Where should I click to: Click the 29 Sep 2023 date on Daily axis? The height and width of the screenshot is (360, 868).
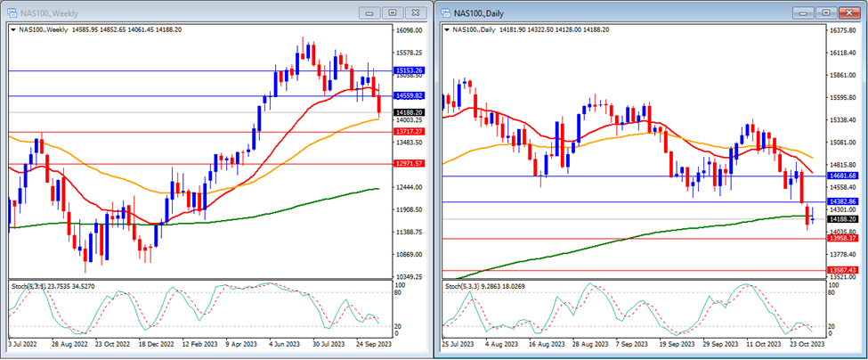click(721, 343)
